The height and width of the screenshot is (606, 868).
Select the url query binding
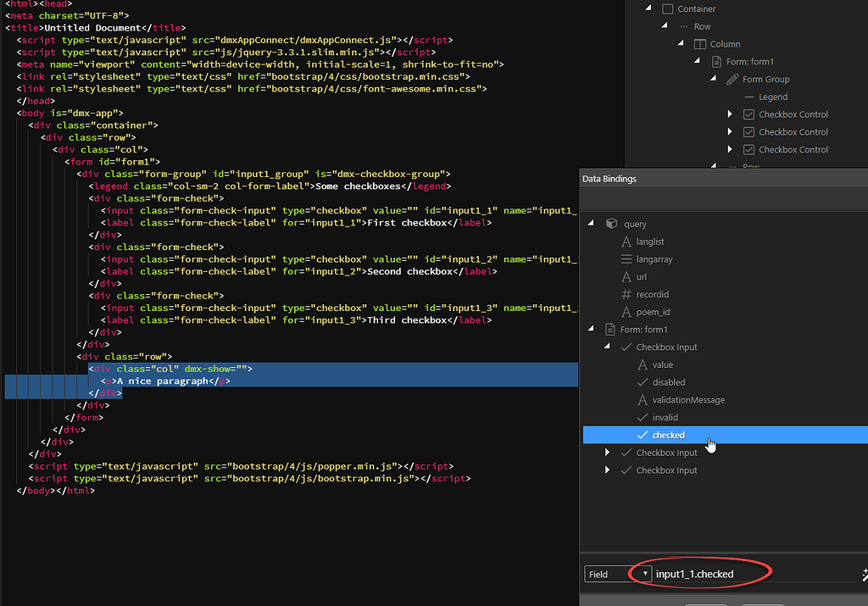[x=641, y=276]
